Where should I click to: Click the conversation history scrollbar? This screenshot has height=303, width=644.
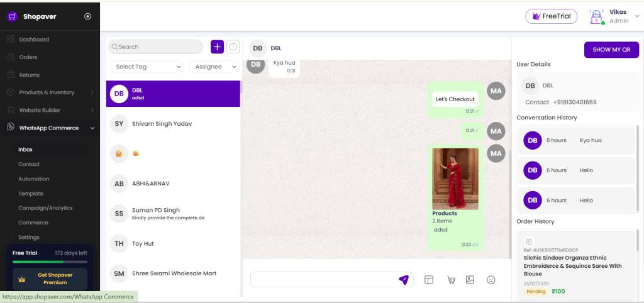pyautogui.click(x=638, y=168)
